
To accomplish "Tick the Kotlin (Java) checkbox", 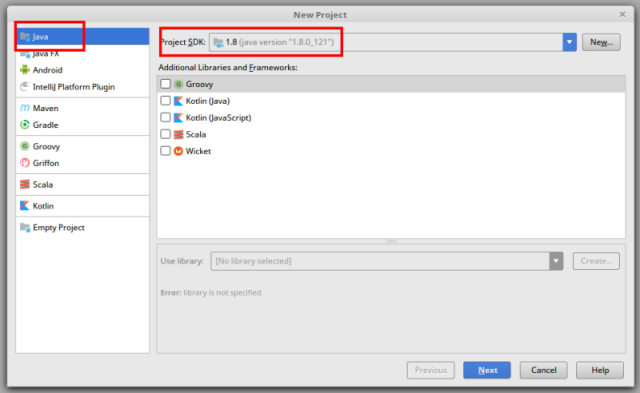I will (x=165, y=101).
